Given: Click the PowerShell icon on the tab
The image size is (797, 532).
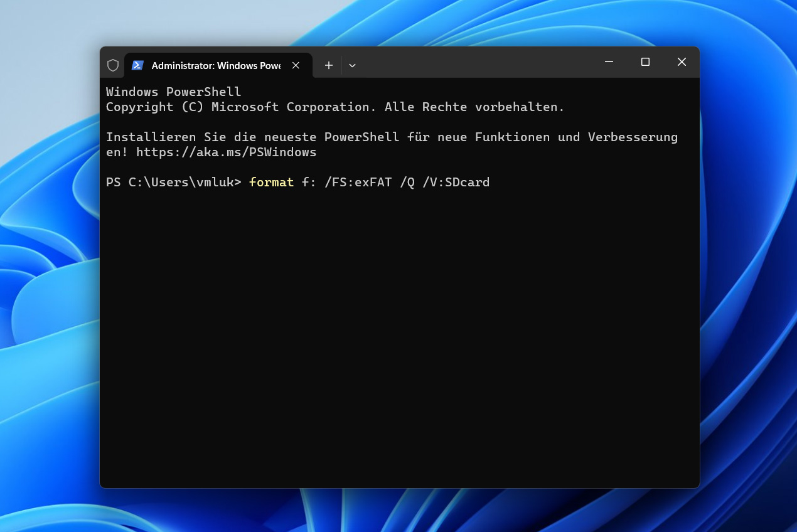Looking at the screenshot, I should point(137,65).
